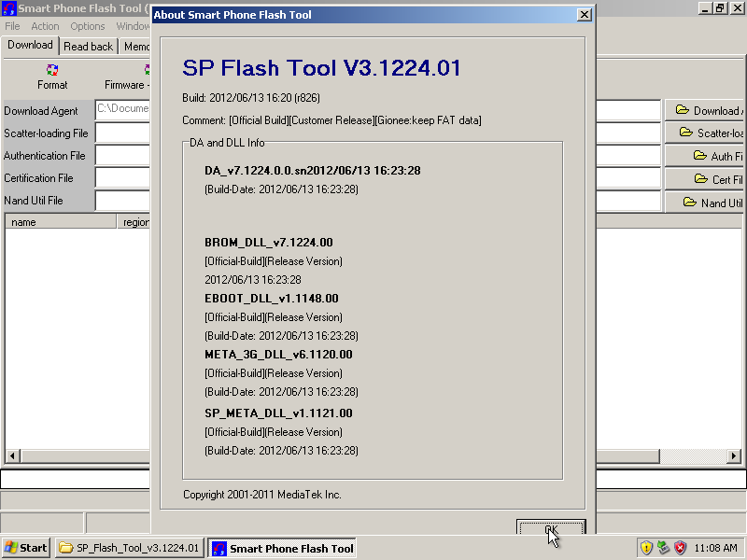Screen dimensions: 747x560
Task: Click the Download Agent path field
Action: (123, 109)
